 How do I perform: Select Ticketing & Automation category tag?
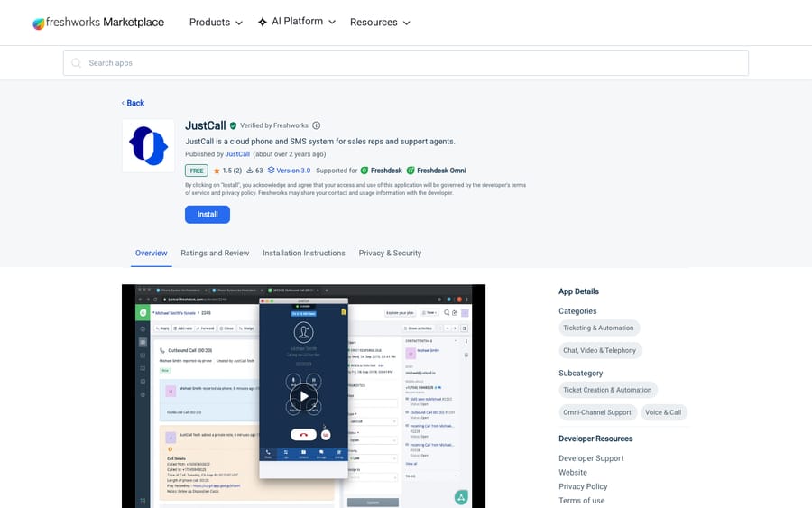coord(599,328)
